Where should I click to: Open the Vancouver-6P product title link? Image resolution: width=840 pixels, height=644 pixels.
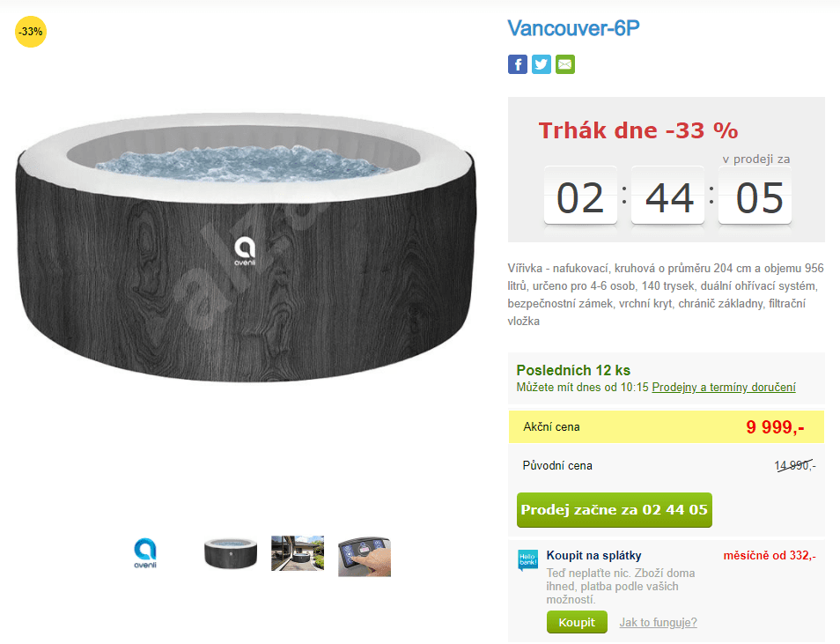coord(573,28)
